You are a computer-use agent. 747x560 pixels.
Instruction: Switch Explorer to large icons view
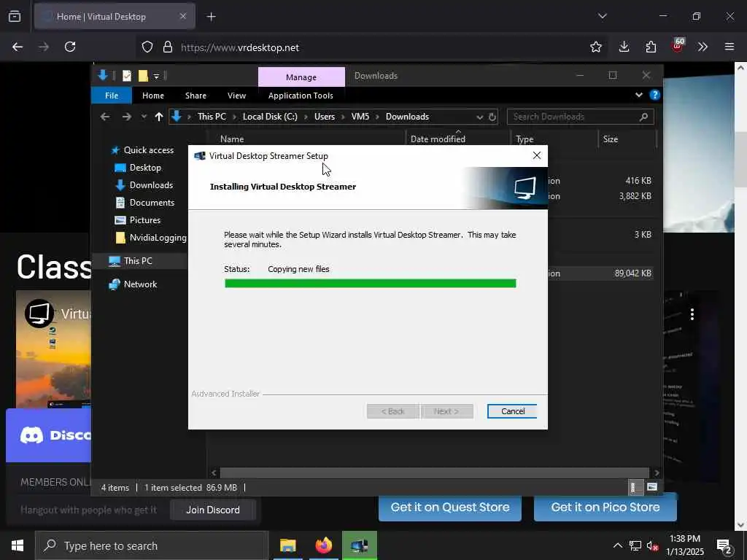pyautogui.click(x=652, y=487)
